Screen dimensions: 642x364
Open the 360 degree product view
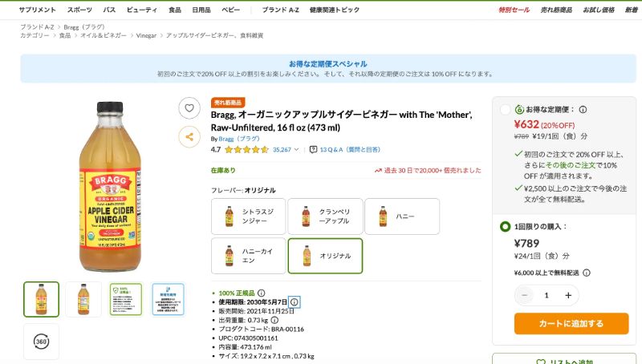click(41, 342)
